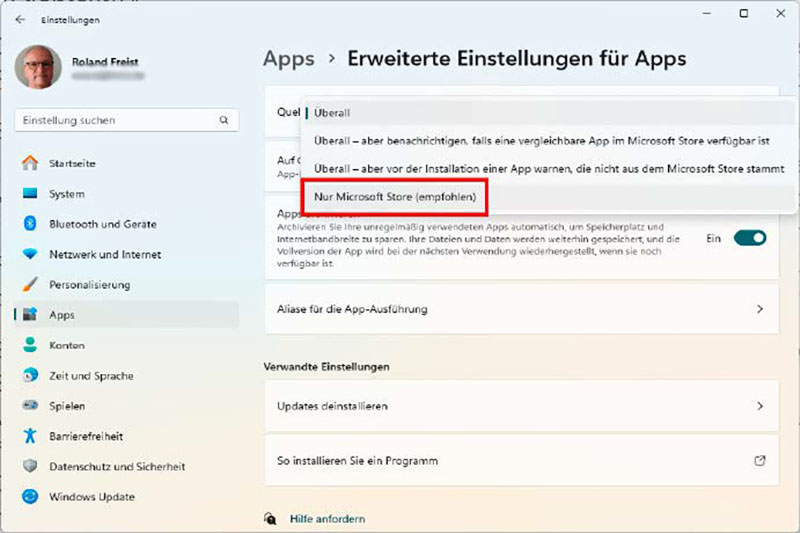
Task: Open Bluetooth und Geräte via its icon
Action: [30, 224]
